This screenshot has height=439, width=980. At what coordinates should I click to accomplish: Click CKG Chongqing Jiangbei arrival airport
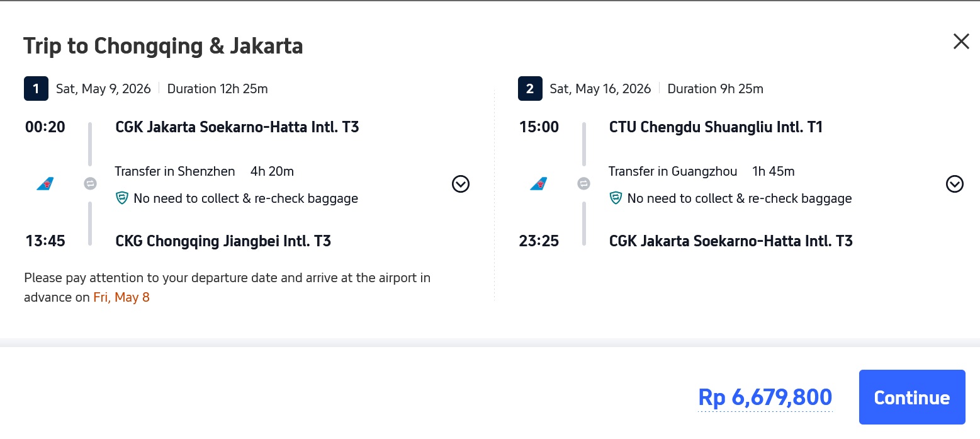click(223, 241)
